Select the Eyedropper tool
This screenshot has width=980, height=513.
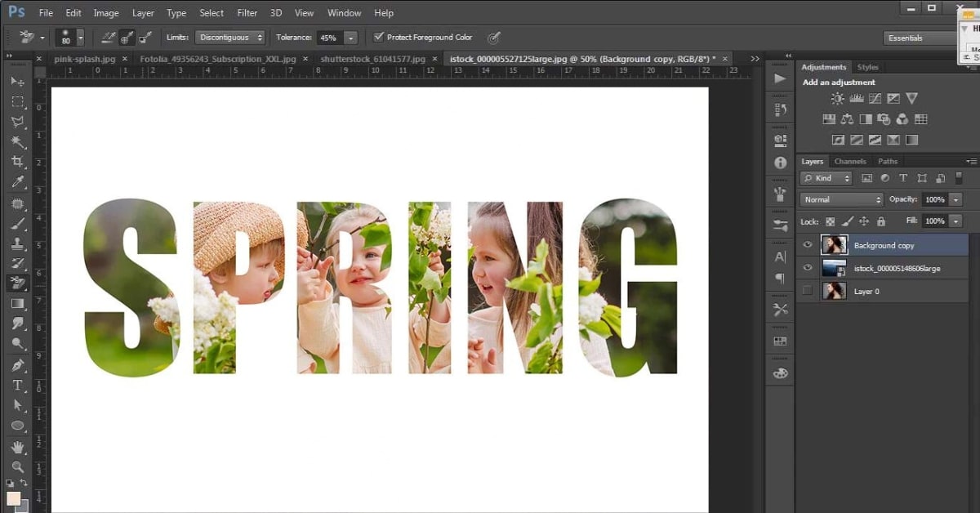point(17,182)
